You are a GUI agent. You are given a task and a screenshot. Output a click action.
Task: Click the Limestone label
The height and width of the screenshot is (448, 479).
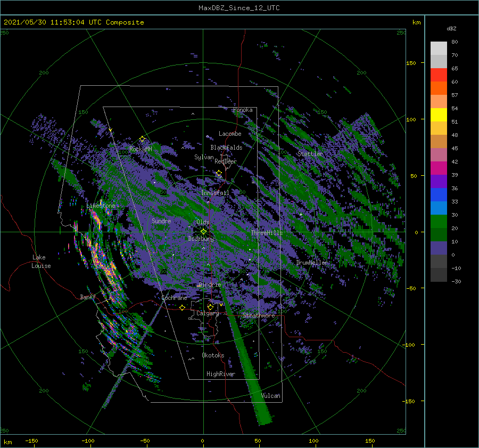[101, 206]
